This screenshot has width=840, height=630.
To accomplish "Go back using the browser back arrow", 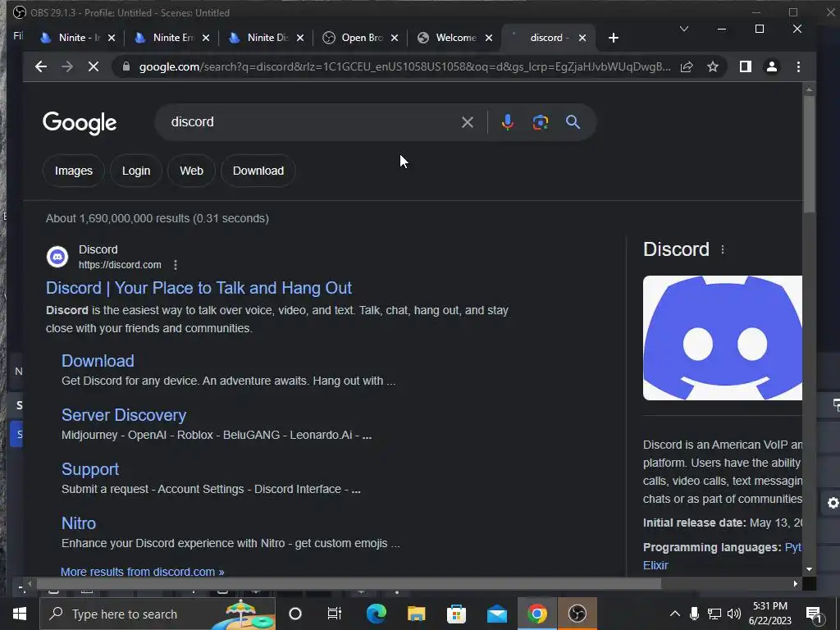I will (x=41, y=66).
